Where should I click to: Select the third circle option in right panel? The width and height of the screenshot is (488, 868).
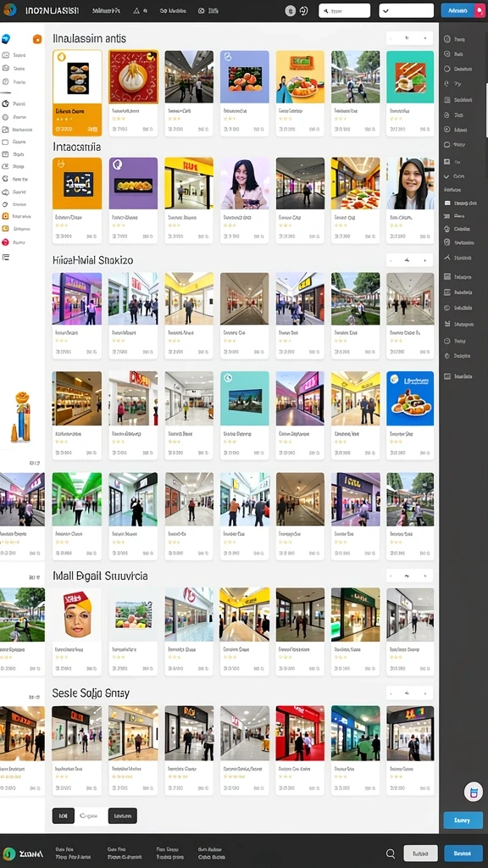pos(447,70)
